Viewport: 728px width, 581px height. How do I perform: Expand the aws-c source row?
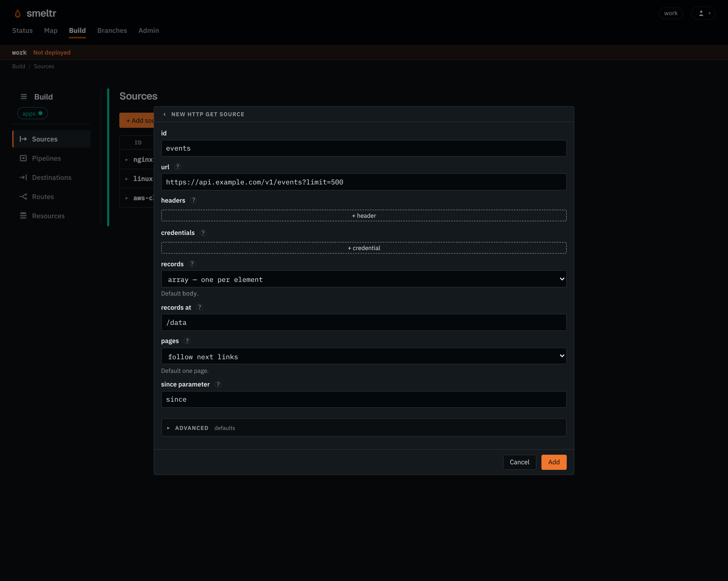[x=127, y=198]
